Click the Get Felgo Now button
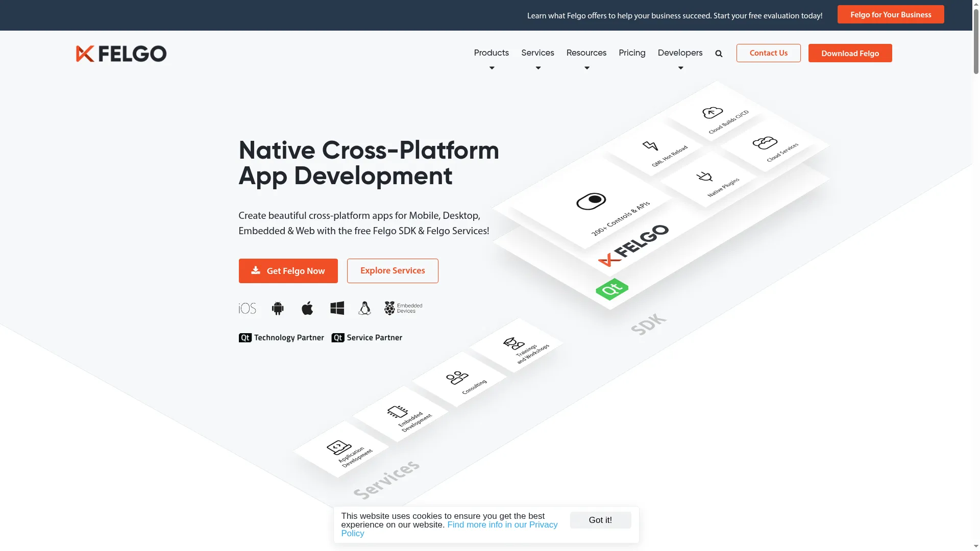The height and width of the screenshot is (551, 980). [288, 271]
